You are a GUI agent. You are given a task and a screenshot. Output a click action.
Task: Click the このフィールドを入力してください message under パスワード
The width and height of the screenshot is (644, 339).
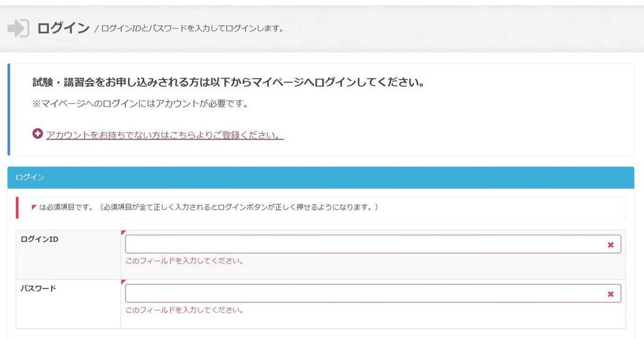185,310
